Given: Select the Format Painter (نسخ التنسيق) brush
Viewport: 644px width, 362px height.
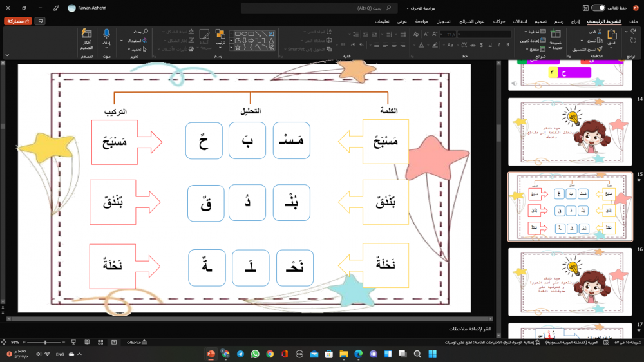Looking at the screenshot, I should pos(600,49).
